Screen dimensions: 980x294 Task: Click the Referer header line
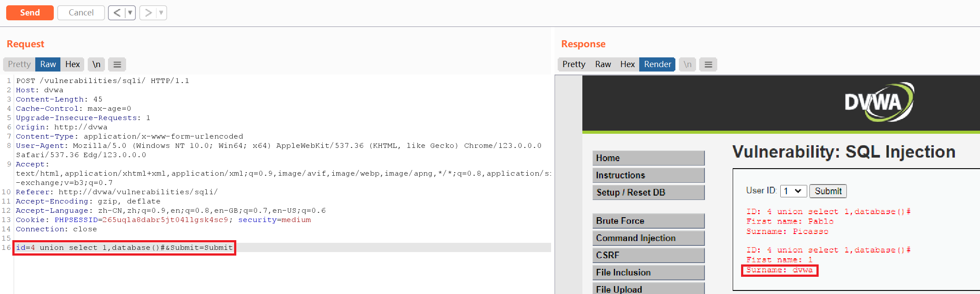[x=117, y=192]
